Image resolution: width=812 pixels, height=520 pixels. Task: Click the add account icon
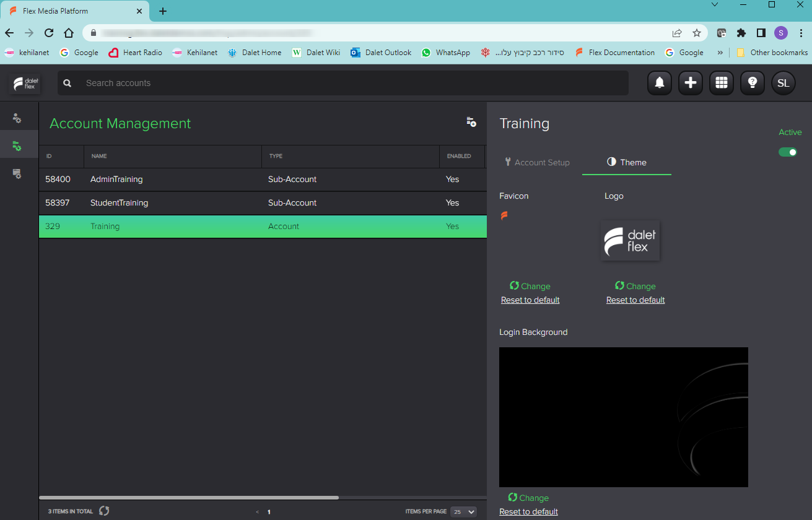[x=471, y=122]
